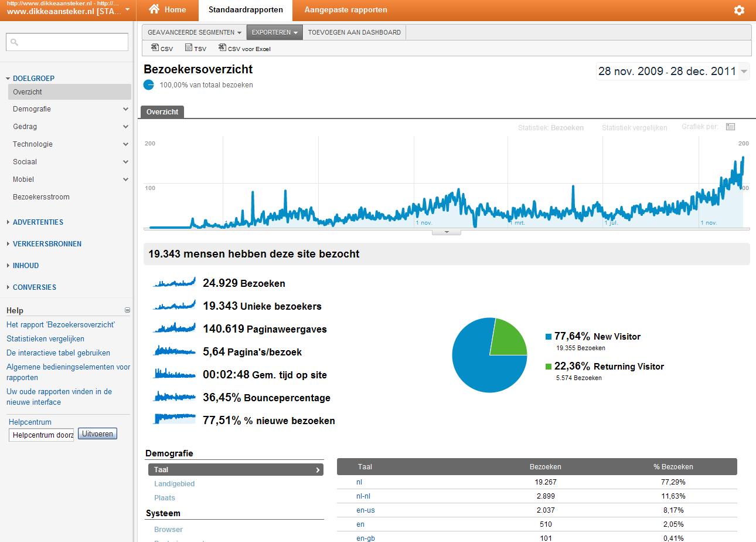The width and height of the screenshot is (756, 542).
Task: Open the date range picker
Action: tap(673, 72)
